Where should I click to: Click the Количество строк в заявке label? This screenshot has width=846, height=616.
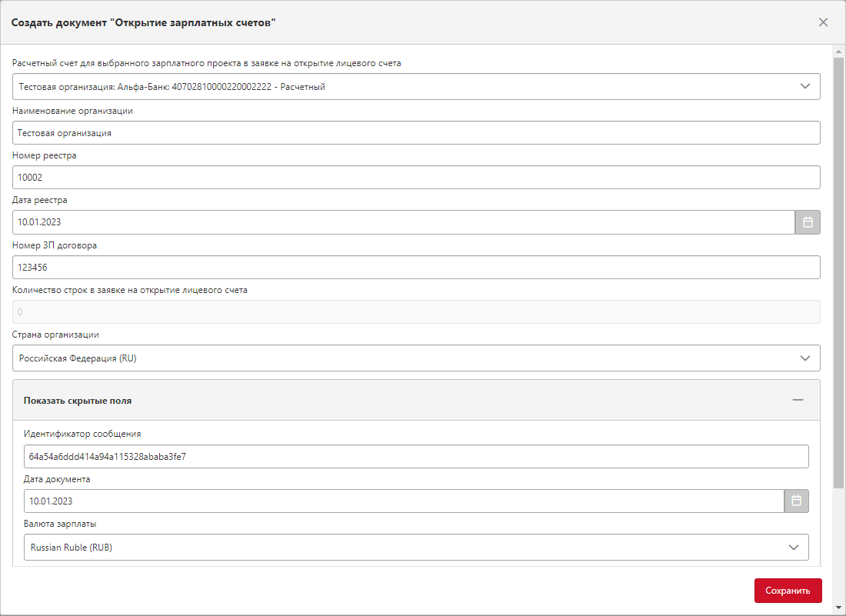point(129,290)
